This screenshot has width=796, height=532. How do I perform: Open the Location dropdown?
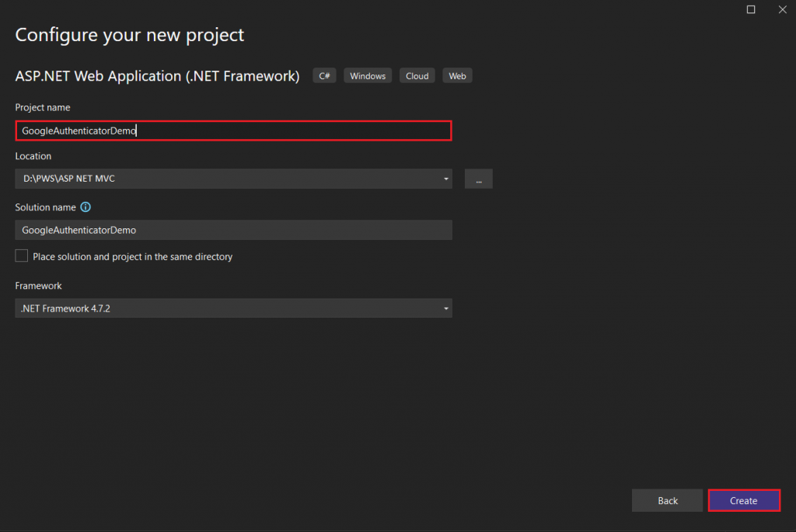tap(233, 179)
